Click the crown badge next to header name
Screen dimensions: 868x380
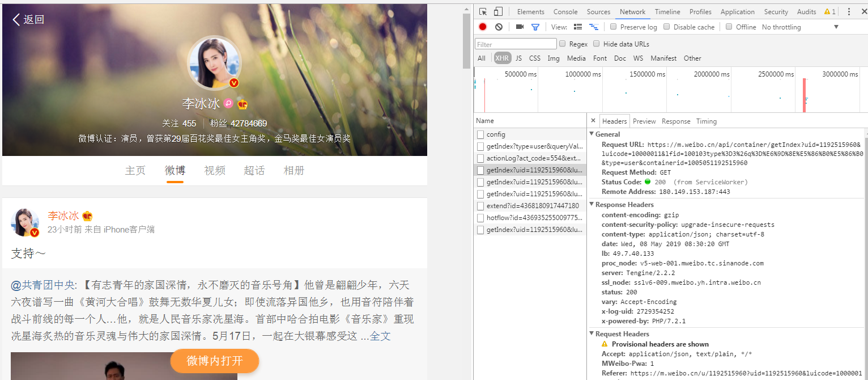(x=242, y=104)
